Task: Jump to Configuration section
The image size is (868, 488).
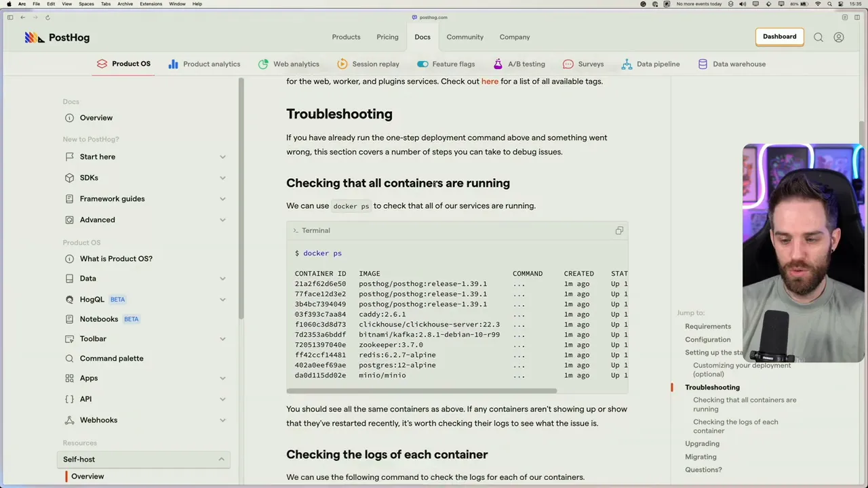Action: click(x=707, y=339)
